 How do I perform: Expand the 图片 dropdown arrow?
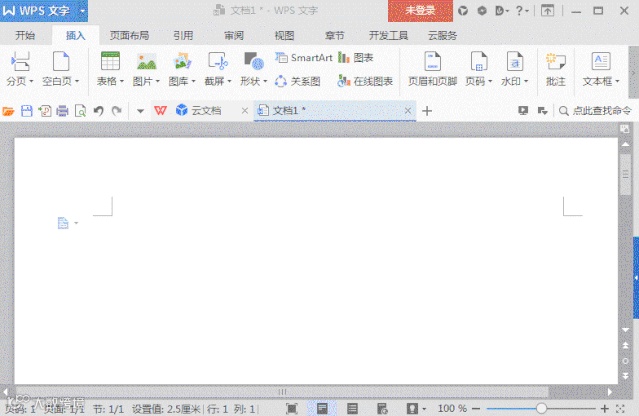point(157,81)
